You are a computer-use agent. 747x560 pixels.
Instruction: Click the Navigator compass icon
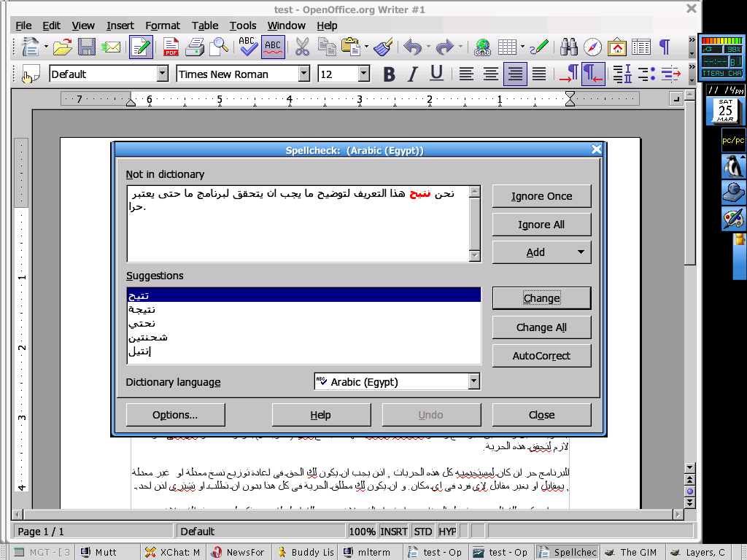click(593, 47)
